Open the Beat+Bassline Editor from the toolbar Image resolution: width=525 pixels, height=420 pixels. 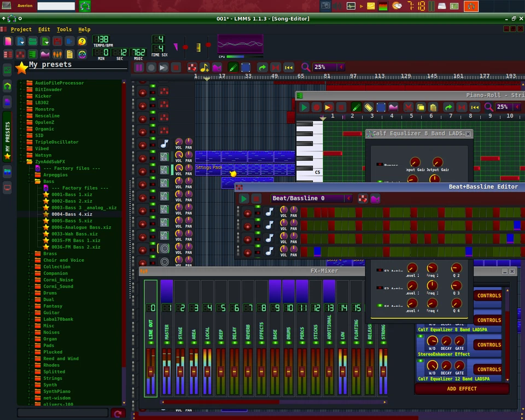pyautogui.click(x=20, y=54)
